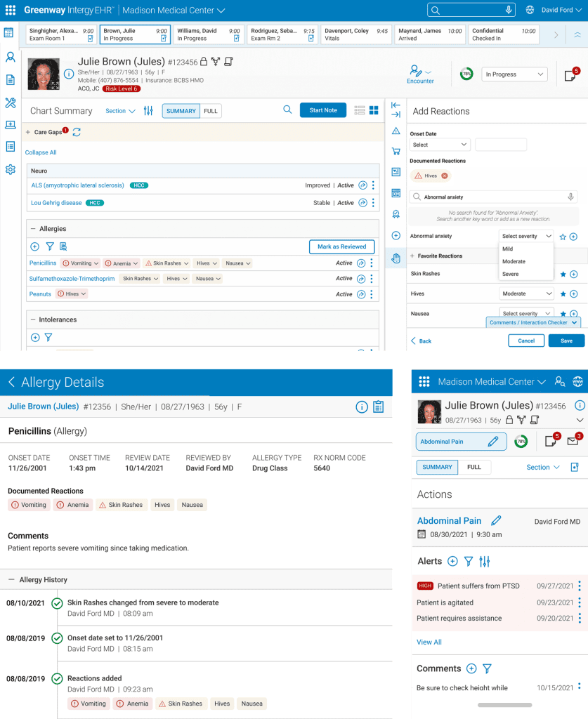The image size is (588, 719).
Task: Edit Abdominal Pain title with pencil icon
Action: 496,521
